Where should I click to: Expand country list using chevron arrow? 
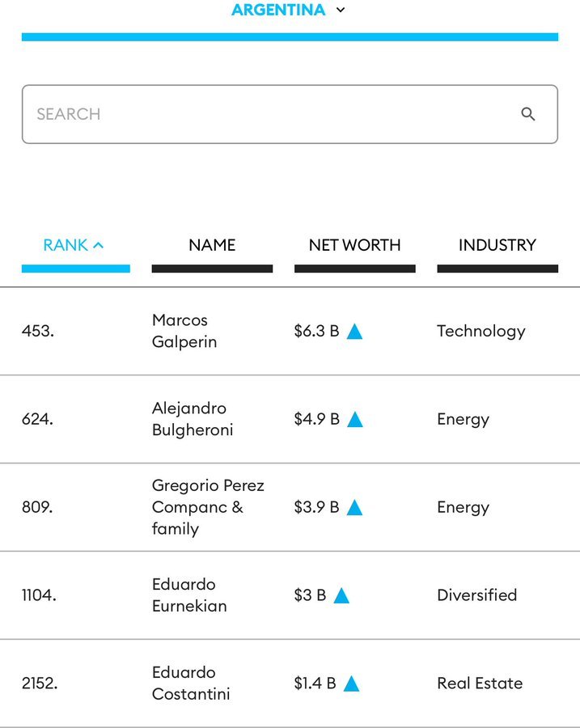341,11
